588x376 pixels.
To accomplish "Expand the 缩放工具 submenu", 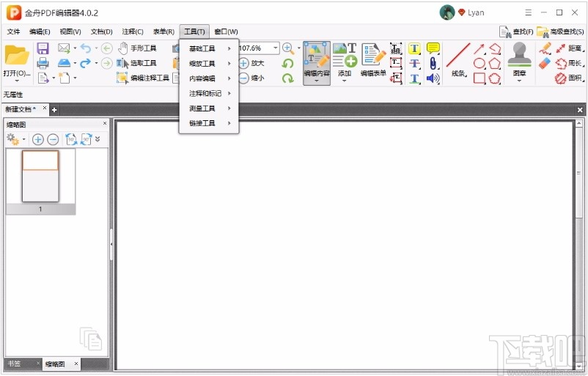I will point(209,63).
